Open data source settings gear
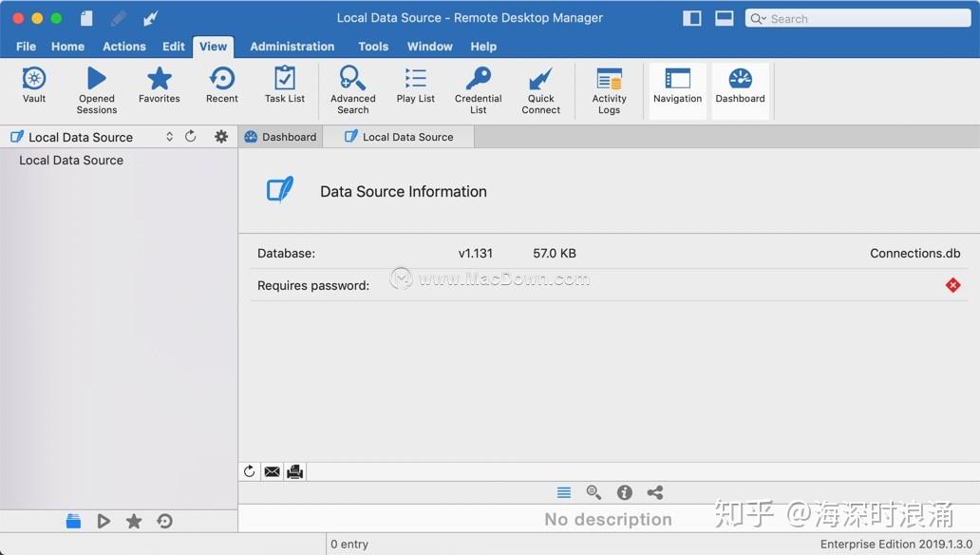This screenshot has width=980, height=555. pos(220,136)
